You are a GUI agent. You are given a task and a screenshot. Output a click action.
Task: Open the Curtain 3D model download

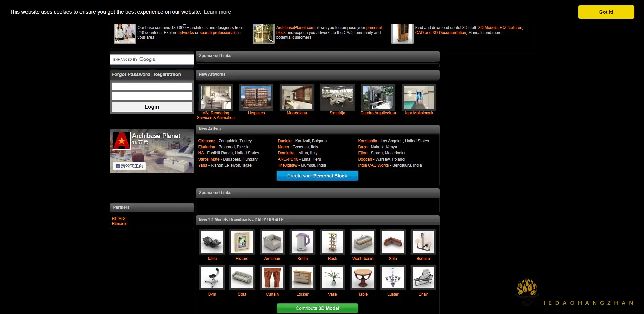(x=272, y=278)
